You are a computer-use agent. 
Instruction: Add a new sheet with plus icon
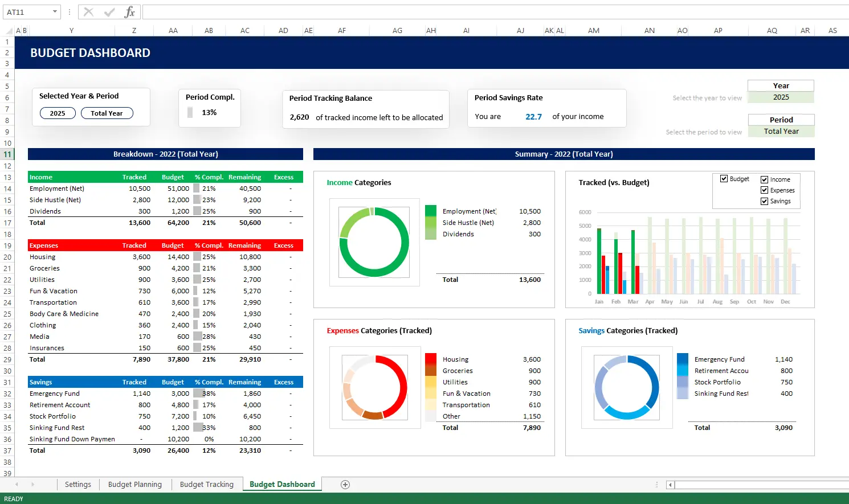(x=345, y=485)
